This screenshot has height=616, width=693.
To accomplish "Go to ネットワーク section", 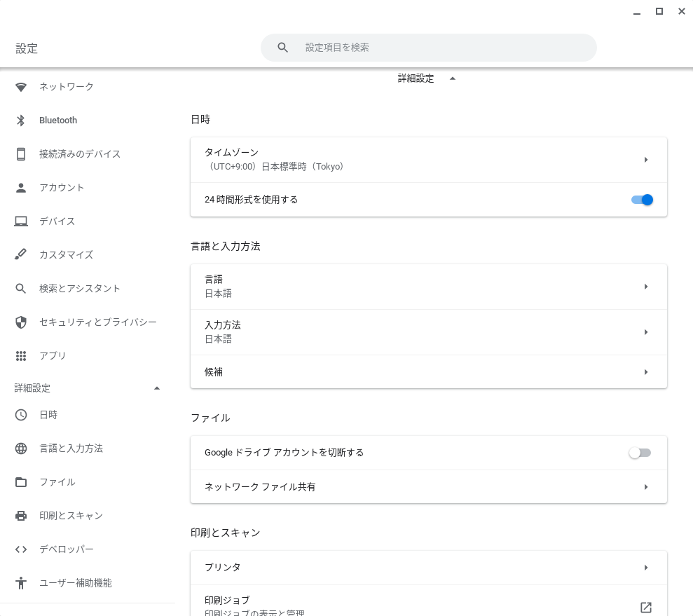I will pyautogui.click(x=67, y=87).
